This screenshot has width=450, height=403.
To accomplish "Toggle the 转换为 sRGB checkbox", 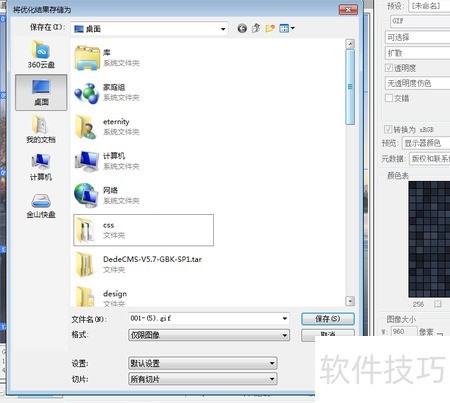I will [x=388, y=129].
